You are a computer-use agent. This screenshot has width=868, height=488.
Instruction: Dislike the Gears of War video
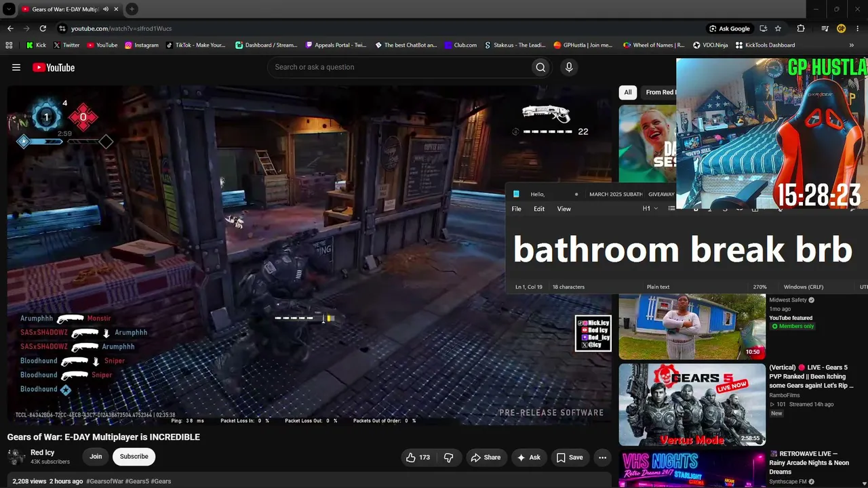pos(448,457)
